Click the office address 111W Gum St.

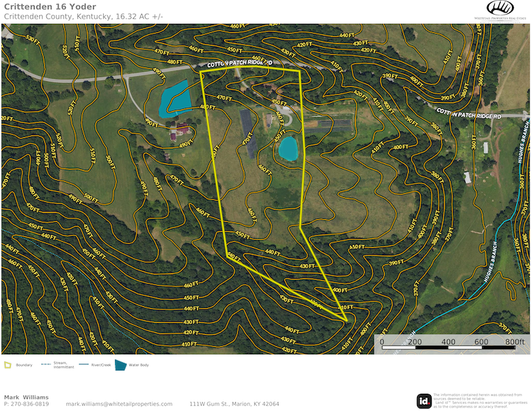click(234, 404)
